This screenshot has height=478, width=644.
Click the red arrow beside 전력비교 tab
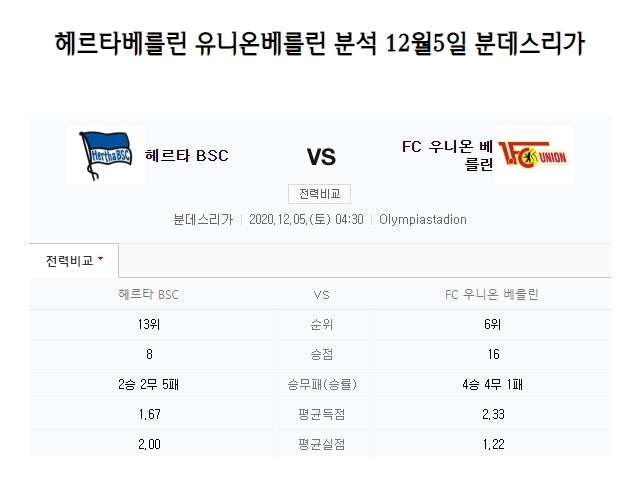coord(101,259)
